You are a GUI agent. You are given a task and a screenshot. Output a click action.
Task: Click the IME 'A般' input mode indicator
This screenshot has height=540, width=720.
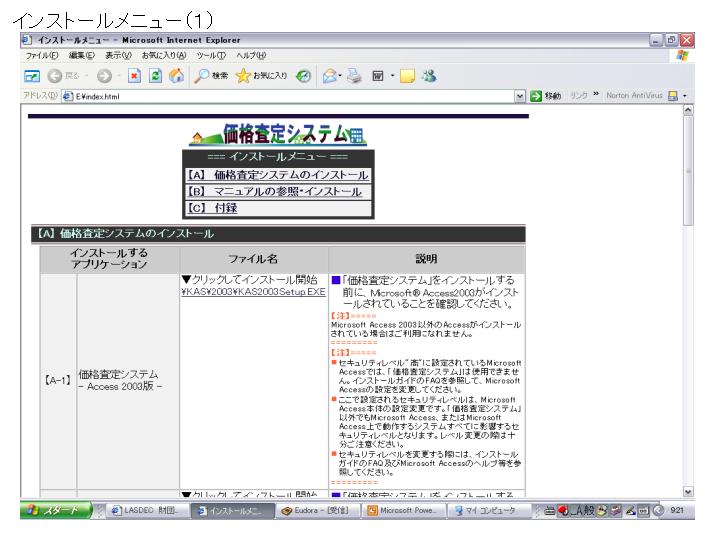[x=583, y=510]
